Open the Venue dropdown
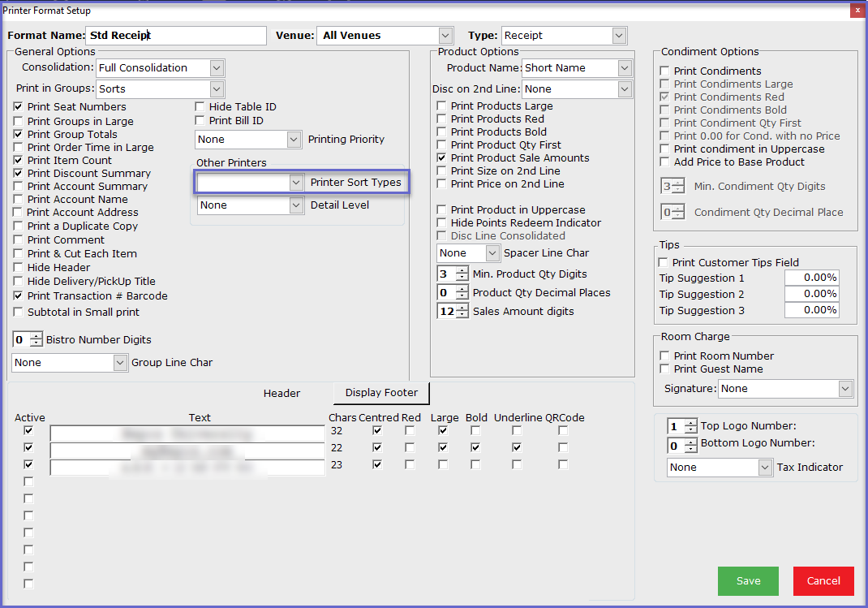Image resolution: width=868 pixels, height=608 pixels. (x=385, y=36)
